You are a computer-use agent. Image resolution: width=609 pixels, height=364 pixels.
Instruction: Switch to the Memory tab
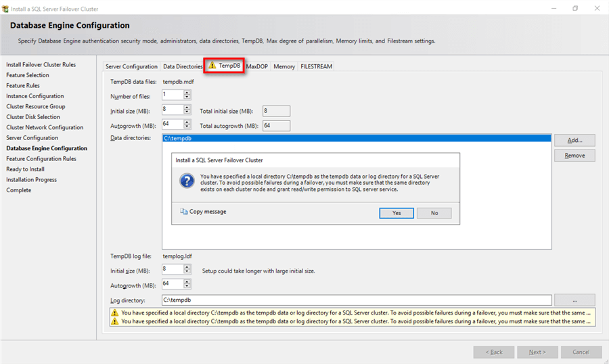pos(284,66)
